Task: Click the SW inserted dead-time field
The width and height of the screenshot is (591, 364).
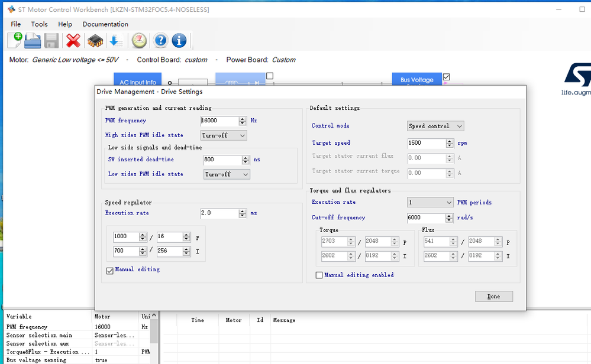Action: click(x=222, y=160)
